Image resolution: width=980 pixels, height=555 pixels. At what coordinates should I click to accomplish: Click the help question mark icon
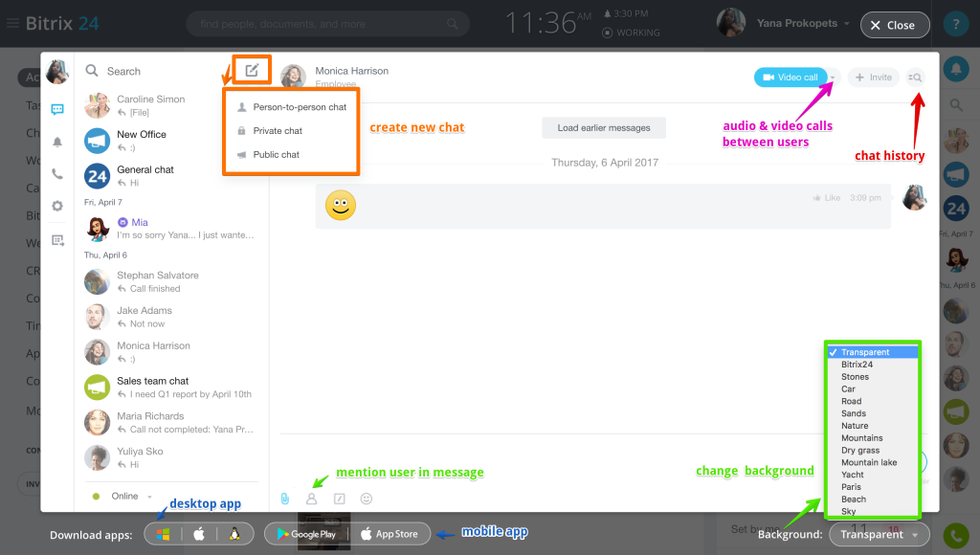pyautogui.click(x=956, y=24)
